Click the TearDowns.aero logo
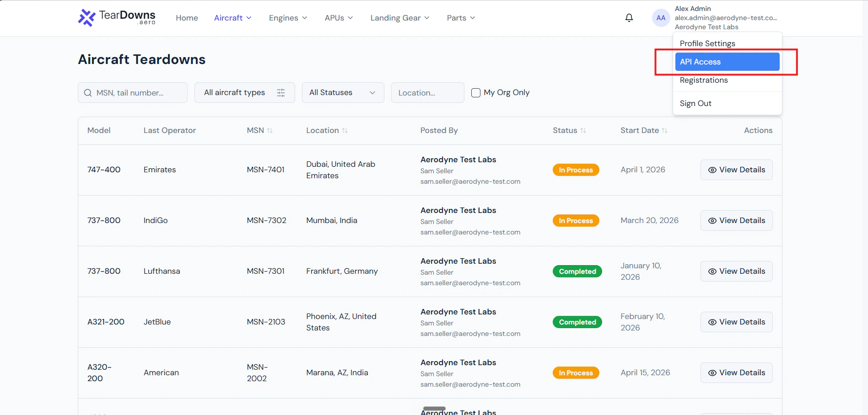Image resolution: width=868 pixels, height=415 pixels. [117, 18]
